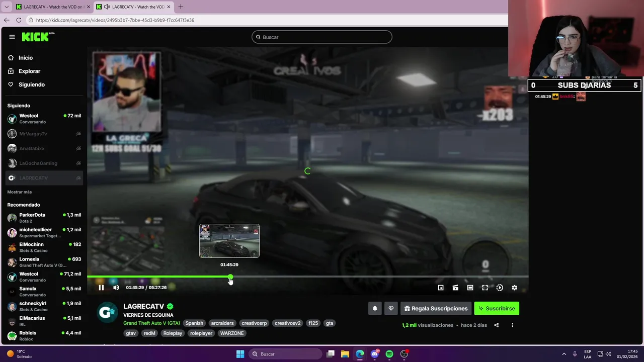The width and height of the screenshot is (644, 362).
Task: Open Westcol channel with 72 mil viewers
Action: (44, 119)
